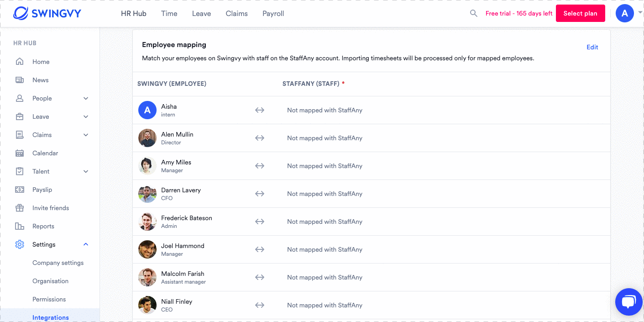
Task: Click the mapping arrows for Aisha
Action: 260,110
